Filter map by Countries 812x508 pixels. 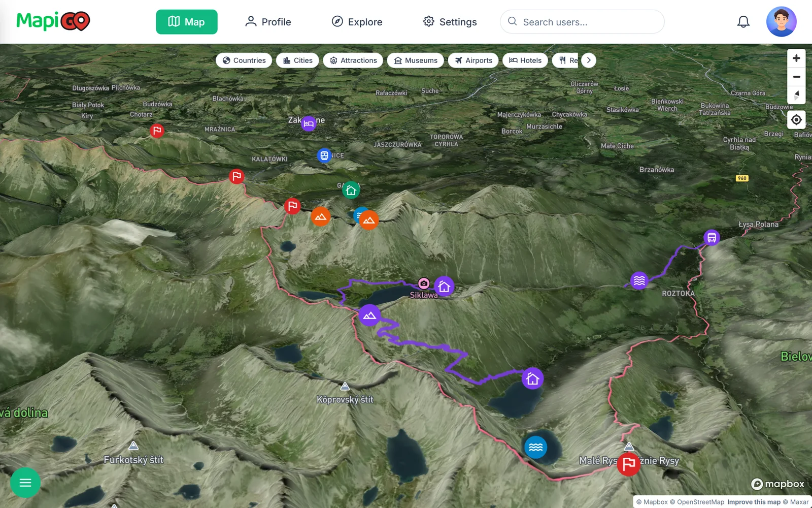(244, 60)
